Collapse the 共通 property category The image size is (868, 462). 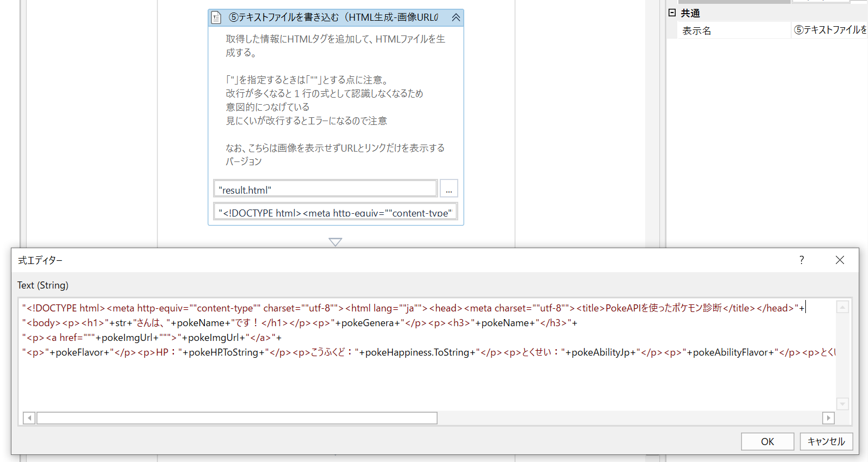tap(672, 13)
